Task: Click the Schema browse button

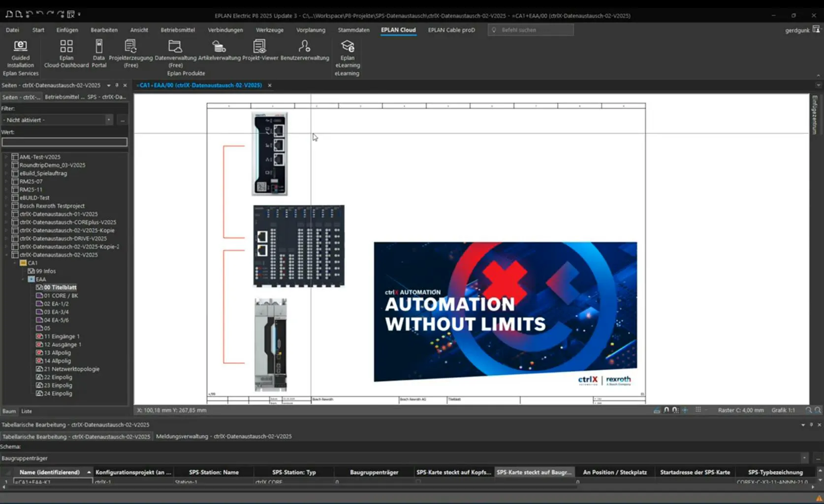Action: [x=818, y=458]
